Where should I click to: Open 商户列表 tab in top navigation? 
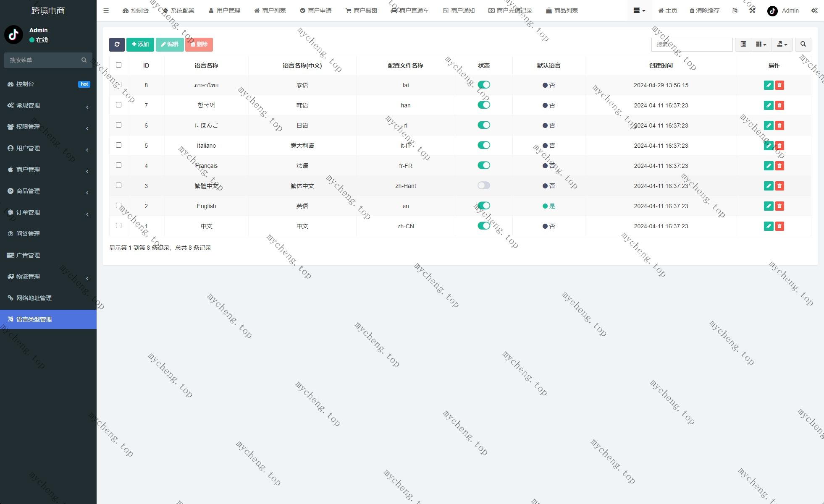(270, 10)
